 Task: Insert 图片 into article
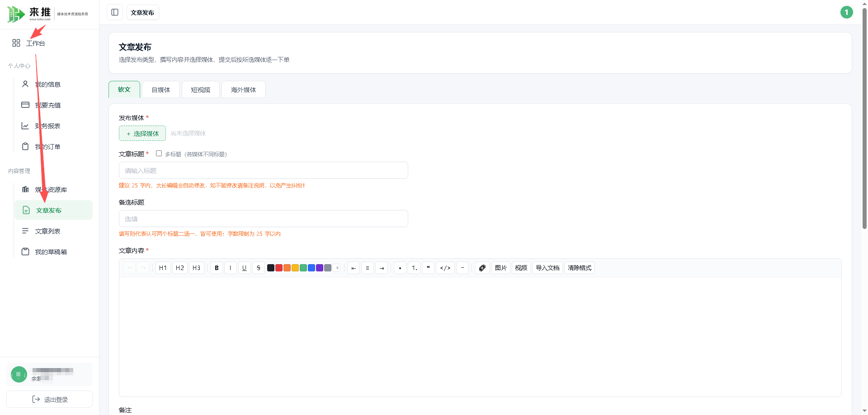pyautogui.click(x=501, y=268)
